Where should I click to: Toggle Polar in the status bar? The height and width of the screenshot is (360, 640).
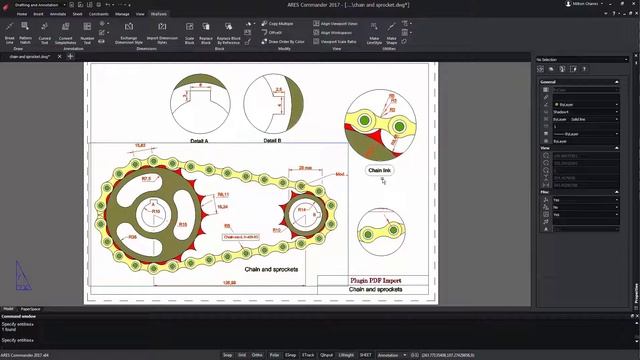tap(274, 355)
